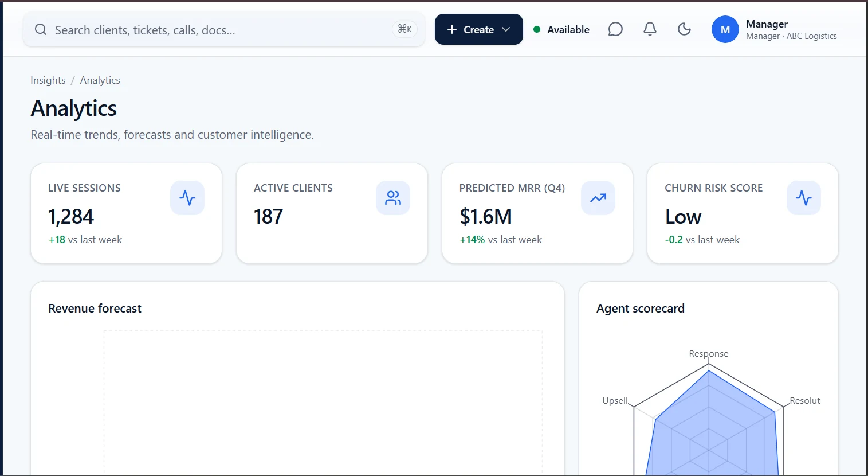Click the Agent scorecard title
This screenshot has width=868, height=476.
point(641,309)
